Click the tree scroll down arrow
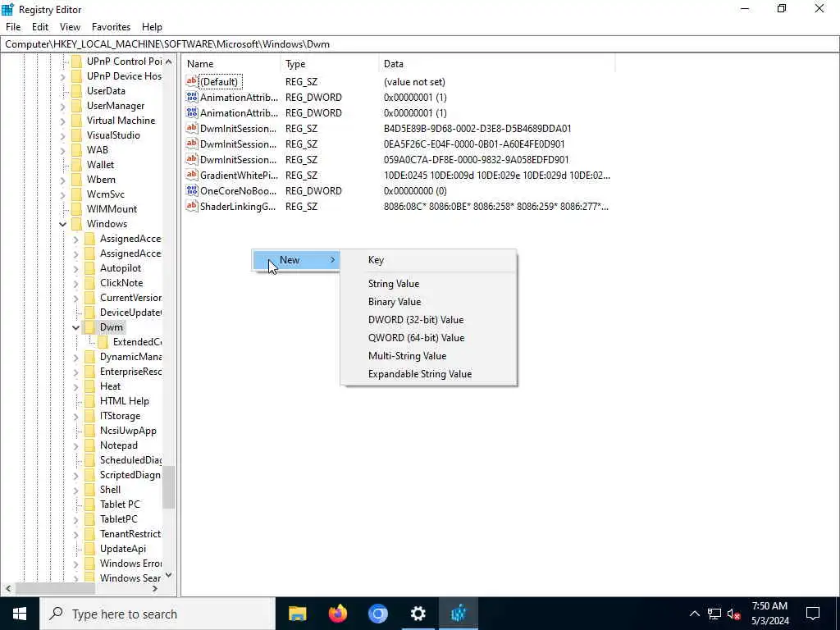The width and height of the screenshot is (840, 630). pyautogui.click(x=169, y=575)
